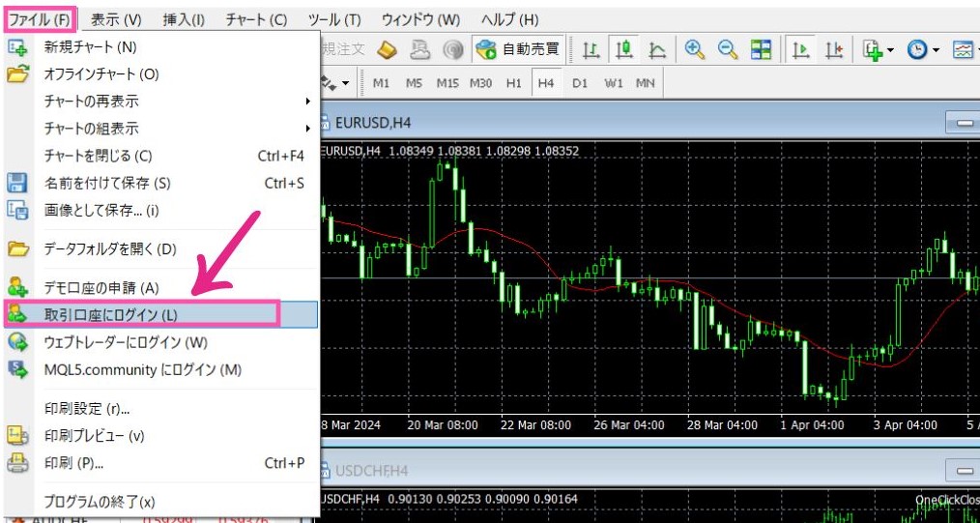Choose チャートを閉じる (C)
The image size is (980, 523).
(160, 156)
